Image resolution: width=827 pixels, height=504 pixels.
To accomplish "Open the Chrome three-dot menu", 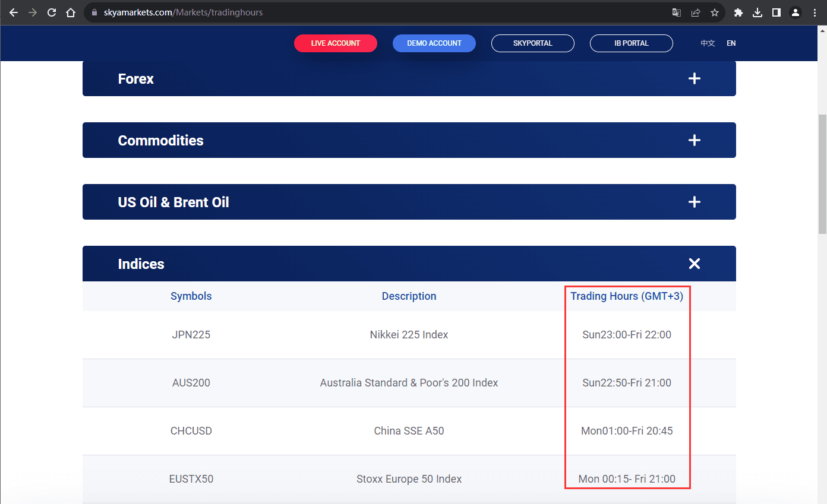I will click(x=815, y=12).
